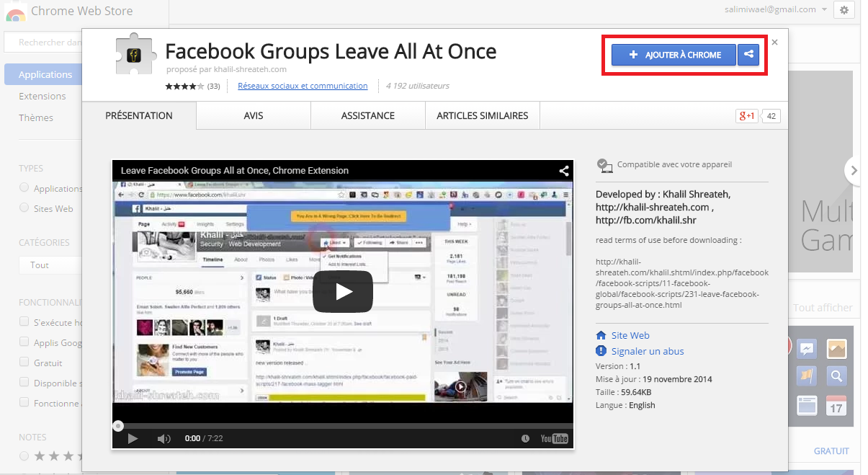Click the GRATUIT label at bottom right

(831, 450)
